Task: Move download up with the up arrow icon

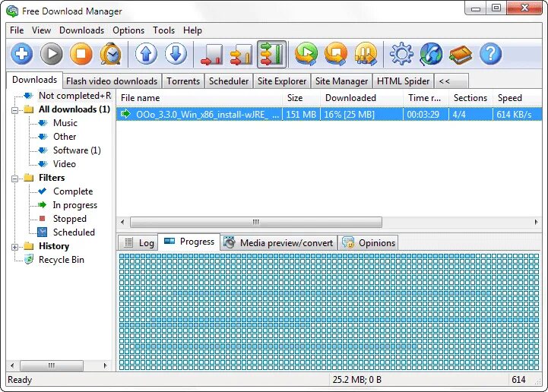Action: [146, 54]
